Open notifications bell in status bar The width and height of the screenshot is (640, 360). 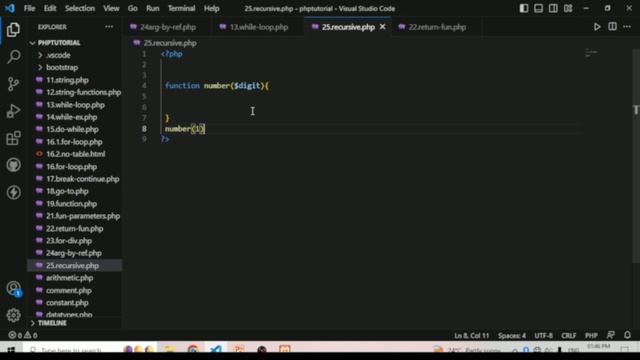(627, 335)
